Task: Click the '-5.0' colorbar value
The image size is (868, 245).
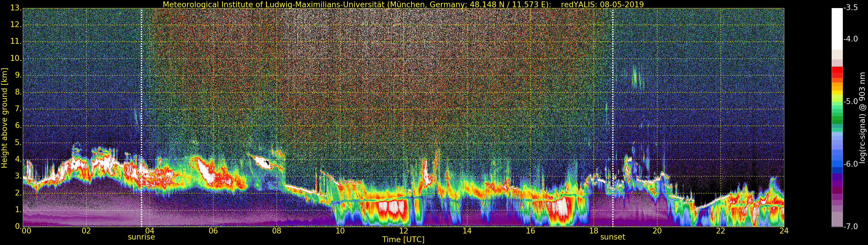Action: (x=851, y=102)
